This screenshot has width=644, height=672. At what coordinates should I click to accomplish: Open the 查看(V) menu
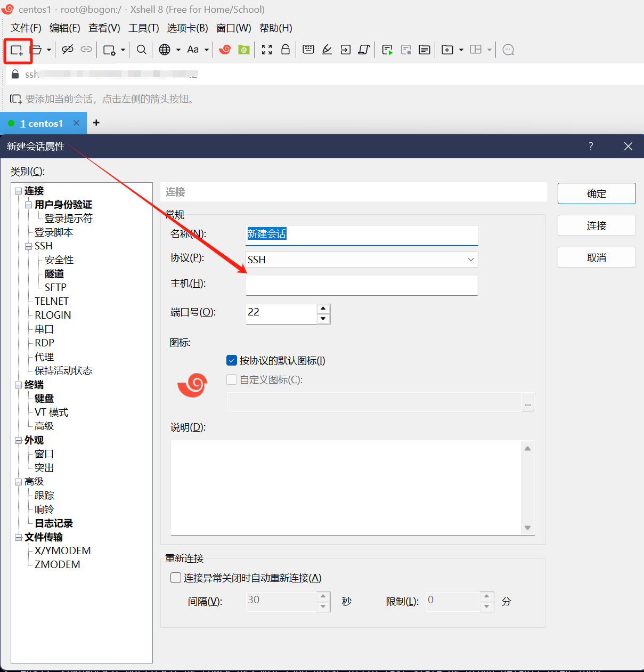pos(104,28)
